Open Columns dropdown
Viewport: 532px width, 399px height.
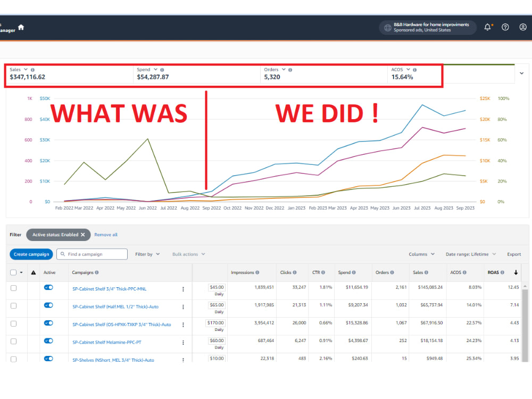point(421,254)
